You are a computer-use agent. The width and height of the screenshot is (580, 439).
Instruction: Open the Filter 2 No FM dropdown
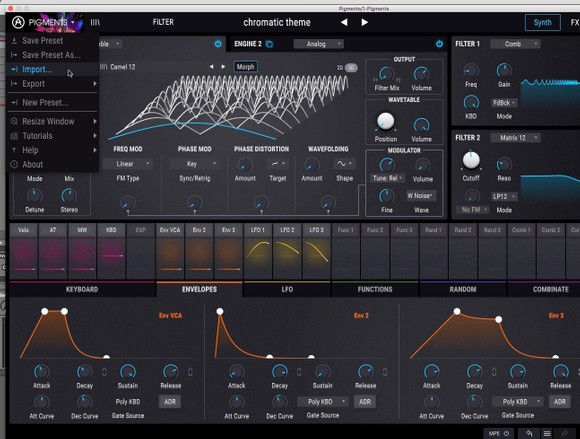(x=473, y=210)
